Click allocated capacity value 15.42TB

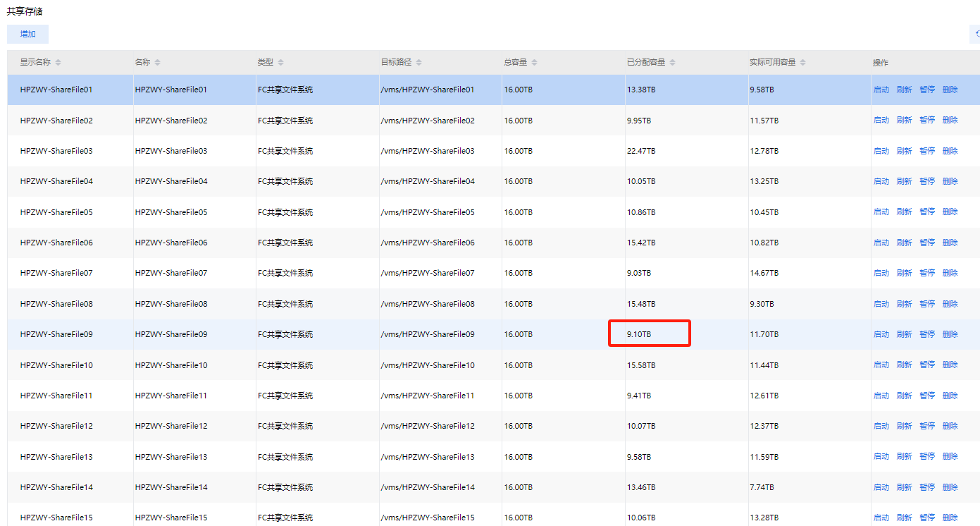641,243
